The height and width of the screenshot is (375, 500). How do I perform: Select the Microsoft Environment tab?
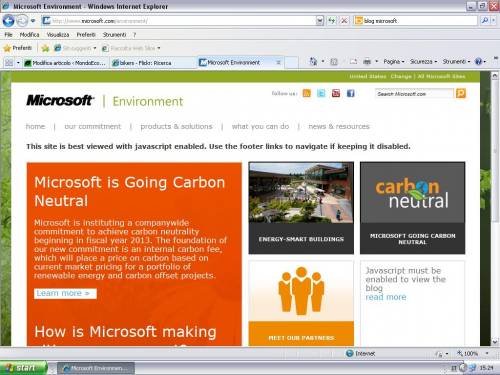[233, 62]
